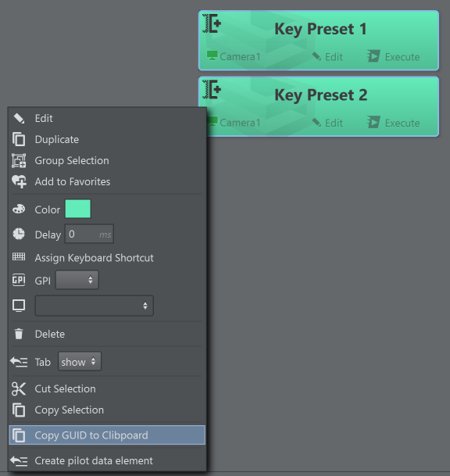Click the keyboard shortcut icon
The image size is (450, 476).
pos(19,257)
